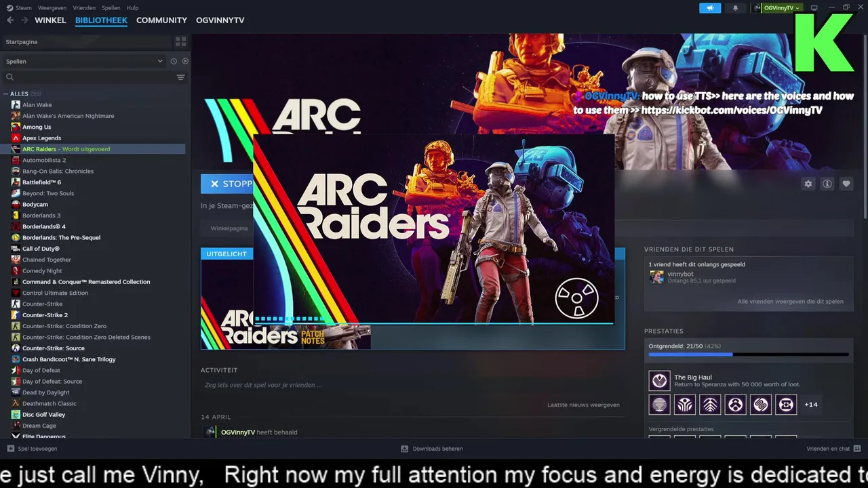Image resolution: width=868 pixels, height=488 pixels.
Task: Open vinnybot friend avatar
Action: coord(656,277)
